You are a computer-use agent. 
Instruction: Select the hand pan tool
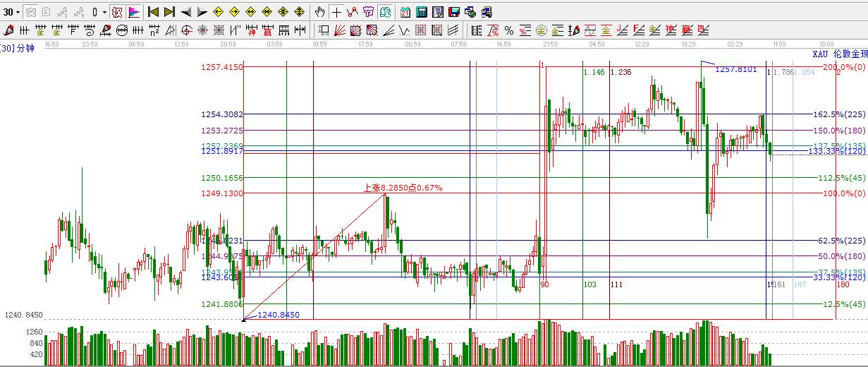(x=320, y=12)
